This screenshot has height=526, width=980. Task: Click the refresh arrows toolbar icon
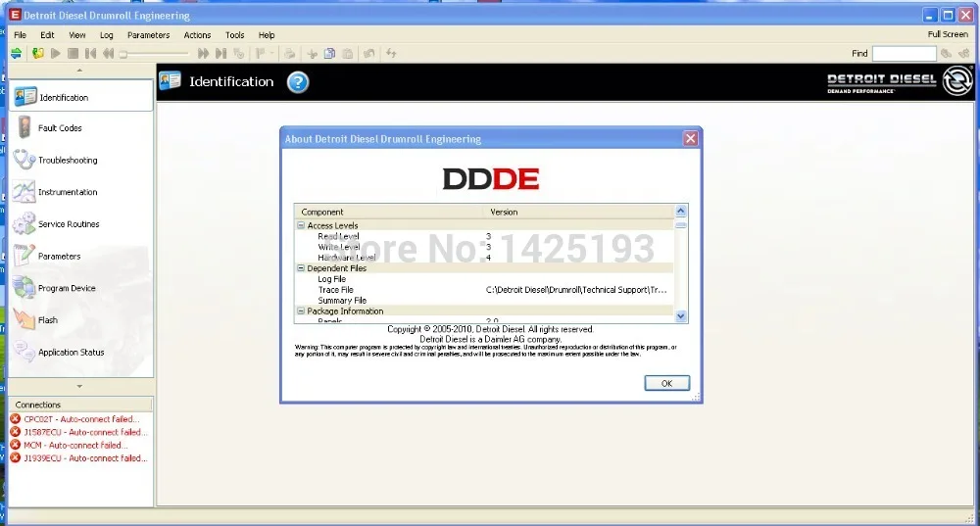(x=391, y=54)
